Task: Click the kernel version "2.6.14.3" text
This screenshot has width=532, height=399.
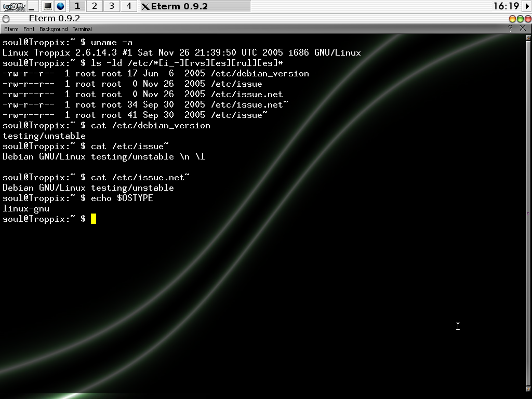Action: (96, 53)
